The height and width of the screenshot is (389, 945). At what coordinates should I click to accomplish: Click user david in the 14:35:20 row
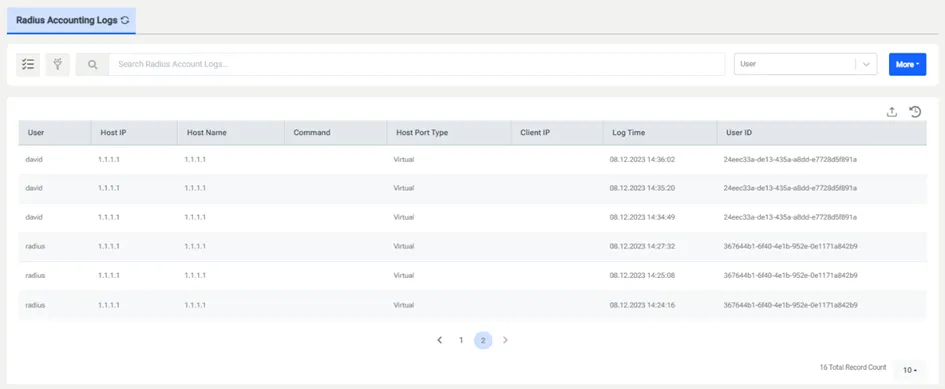[x=34, y=188]
